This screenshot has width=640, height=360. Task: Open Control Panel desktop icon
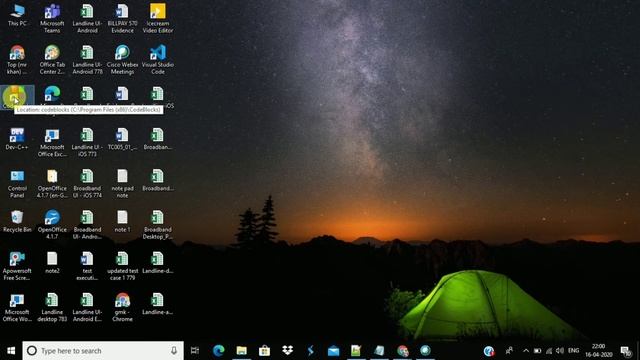pos(17,183)
